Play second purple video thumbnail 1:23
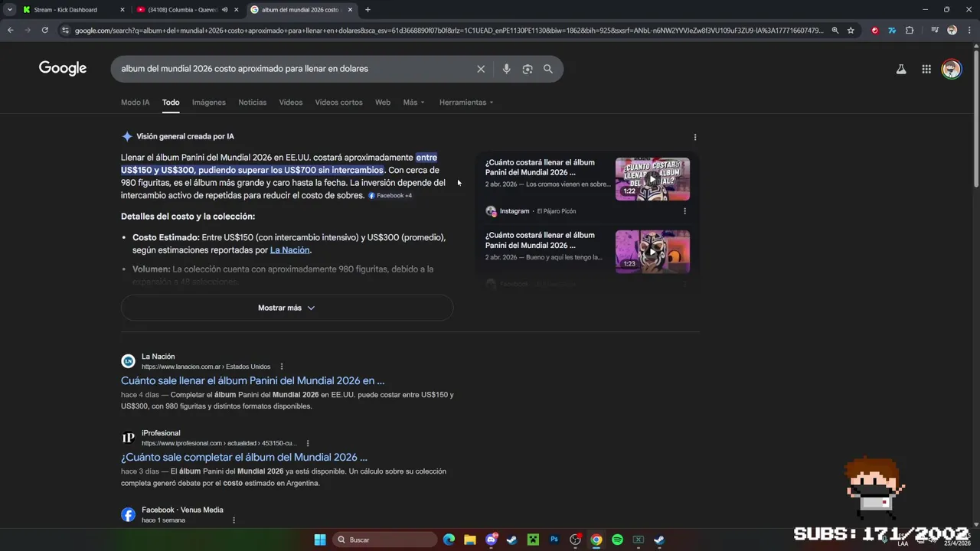The width and height of the screenshot is (980, 551). click(652, 252)
